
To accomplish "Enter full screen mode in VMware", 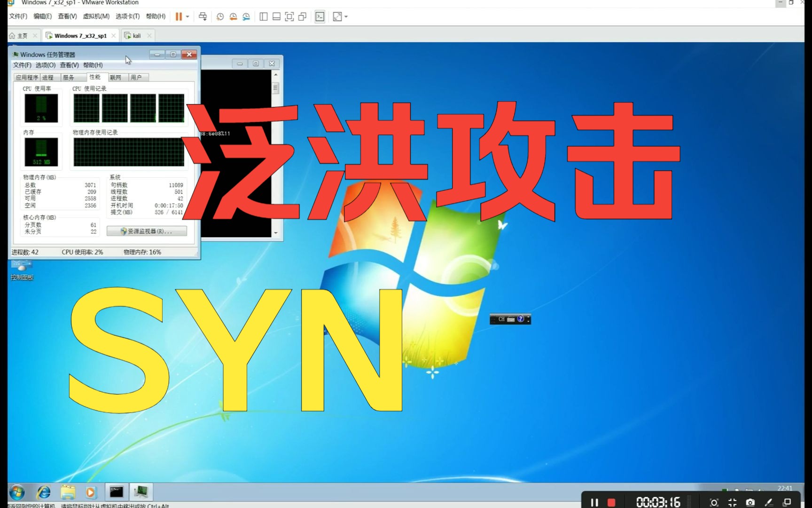I will 289,16.
